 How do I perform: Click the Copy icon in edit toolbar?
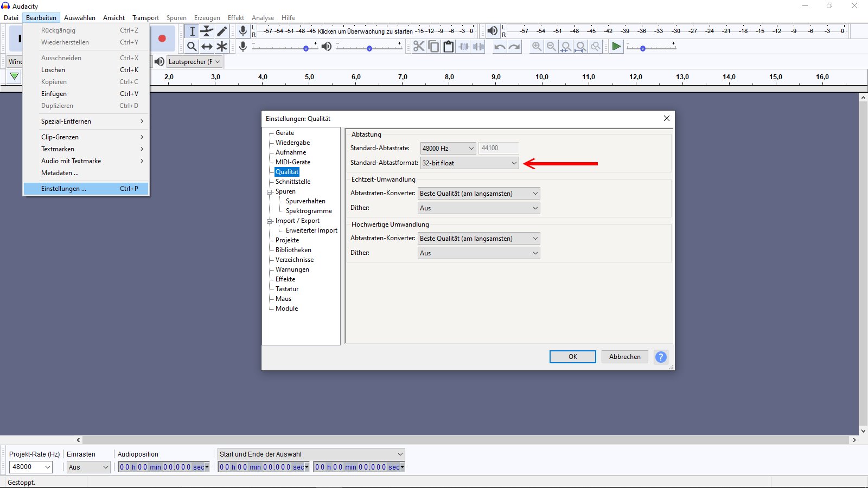tap(433, 47)
